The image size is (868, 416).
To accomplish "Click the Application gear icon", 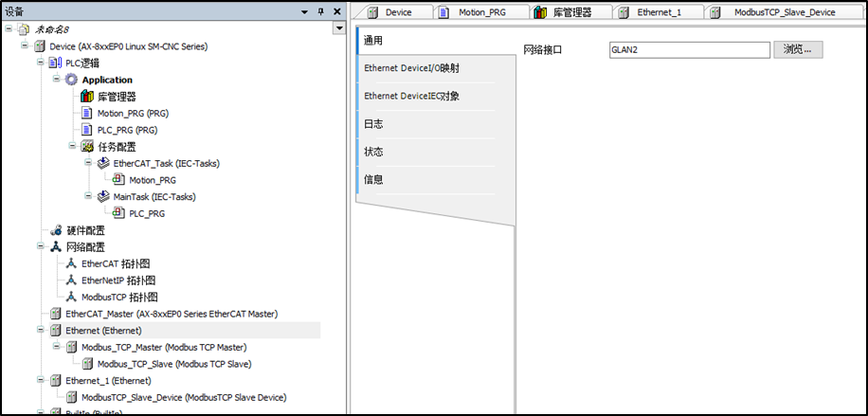I will [71, 80].
